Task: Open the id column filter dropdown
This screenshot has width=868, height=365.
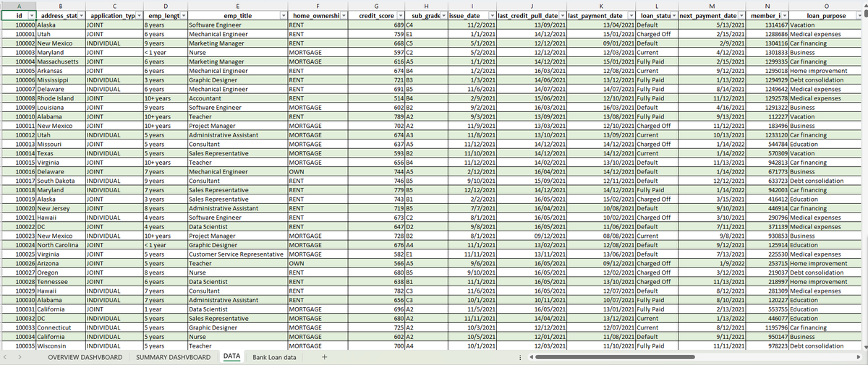Action: (30, 16)
